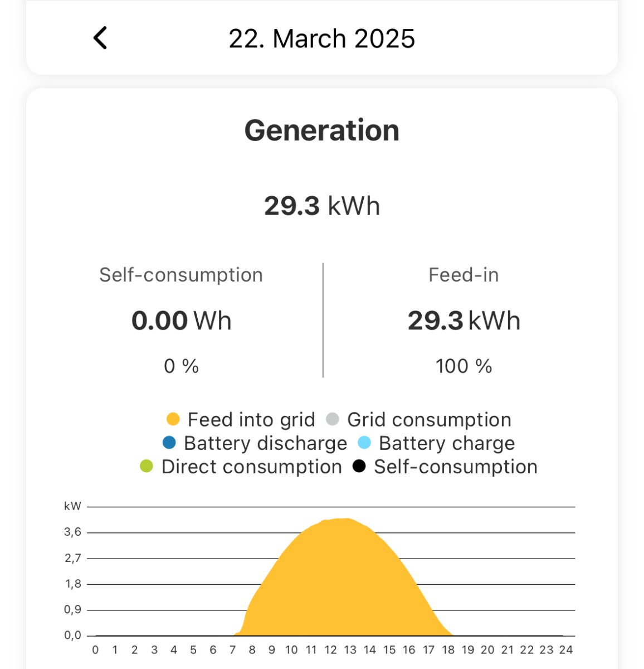Hide the Feed into grid series label
The width and height of the screenshot is (644, 669).
251,419
